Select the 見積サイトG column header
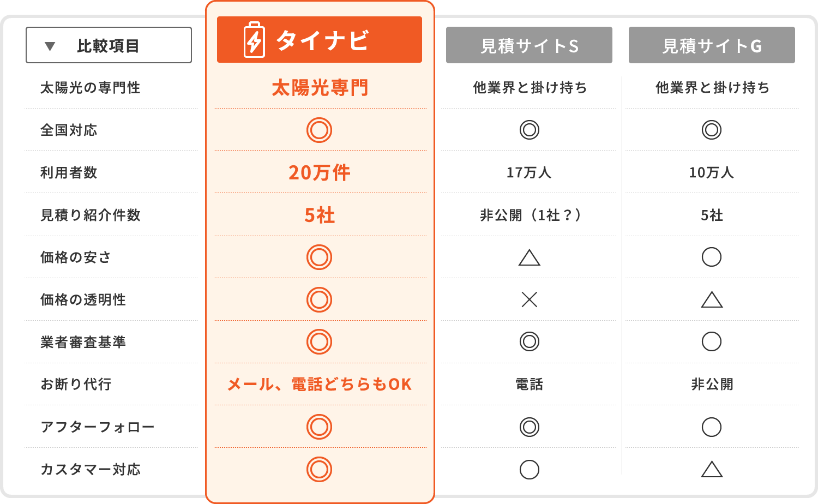 point(712,45)
